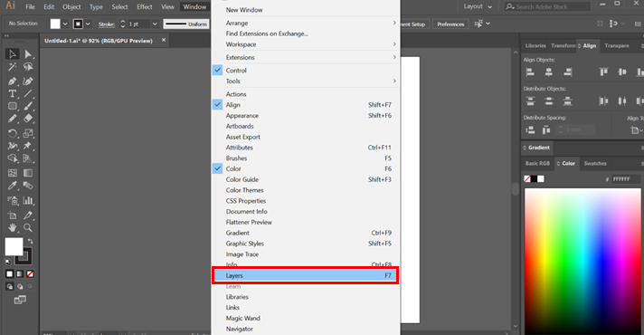This screenshot has height=335, width=644.
Task: Select the Hand tool
Action: pos(13,227)
